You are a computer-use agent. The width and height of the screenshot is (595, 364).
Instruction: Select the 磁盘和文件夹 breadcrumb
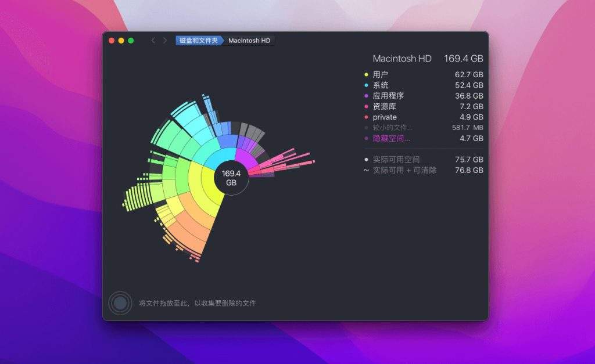click(x=198, y=41)
